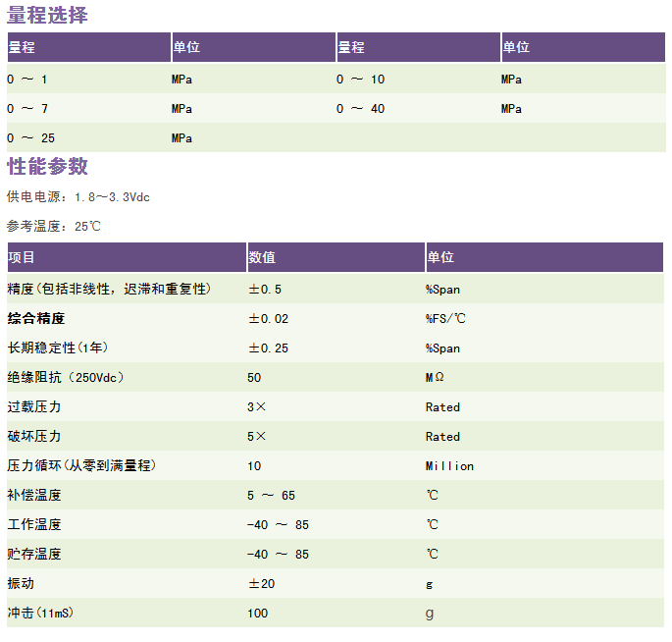Choose the 0 ~ 25 range row
The image size is (672, 642).
point(31,138)
